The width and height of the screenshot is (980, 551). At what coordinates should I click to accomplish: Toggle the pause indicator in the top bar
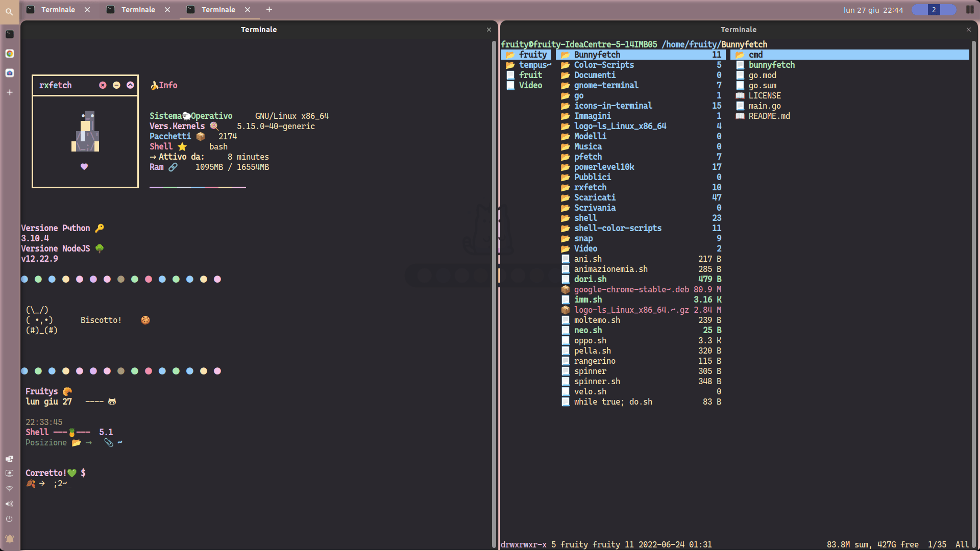point(969,10)
